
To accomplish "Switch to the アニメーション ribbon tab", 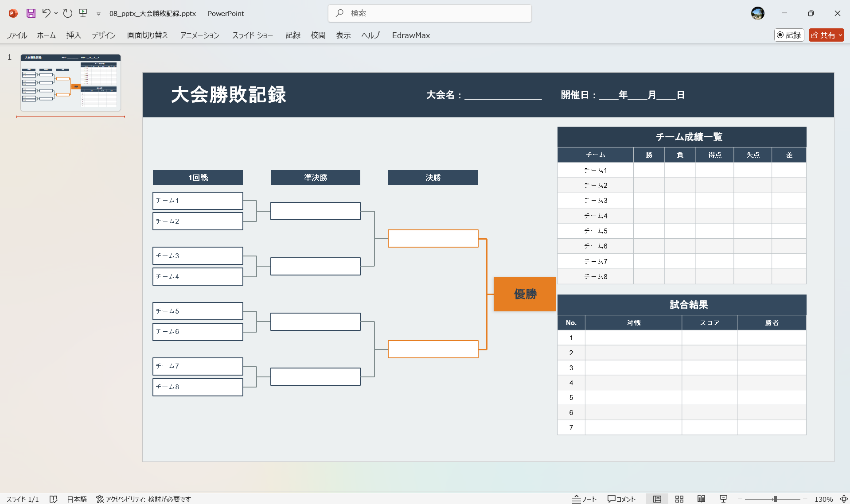I will [x=199, y=35].
